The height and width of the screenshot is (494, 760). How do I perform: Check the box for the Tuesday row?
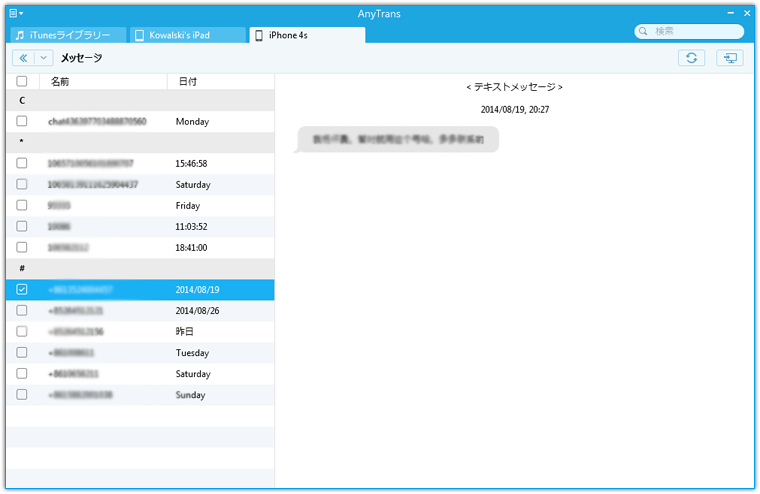(x=22, y=352)
